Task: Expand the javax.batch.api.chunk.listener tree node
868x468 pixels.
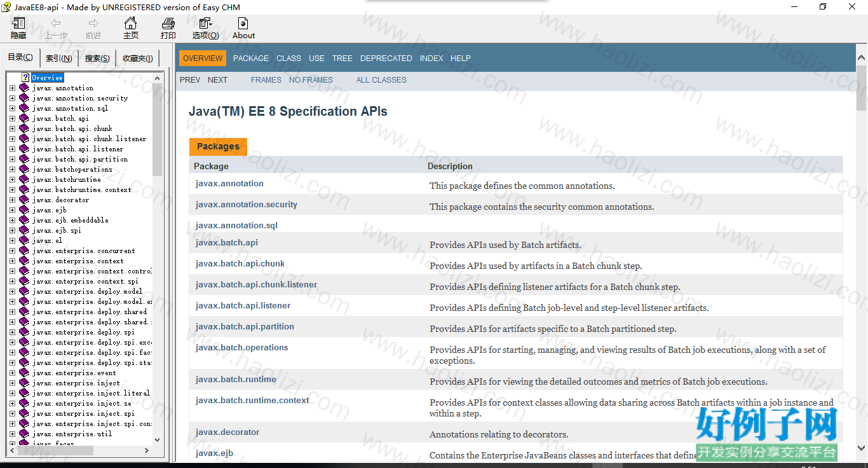Action: (12, 139)
